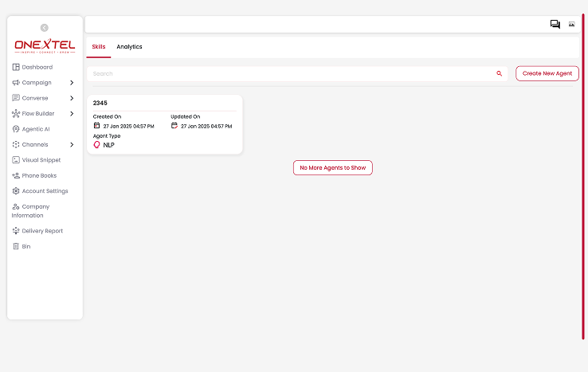The width and height of the screenshot is (588, 372).
Task: Click the No More Agents to Show button
Action: click(332, 167)
